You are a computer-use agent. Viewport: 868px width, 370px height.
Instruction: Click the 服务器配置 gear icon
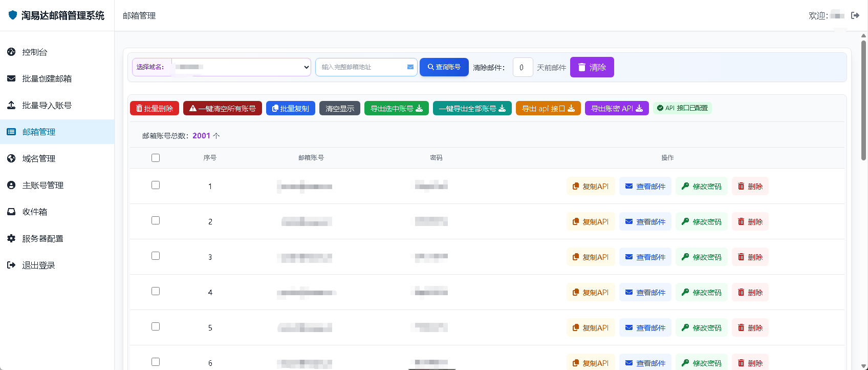click(x=11, y=238)
